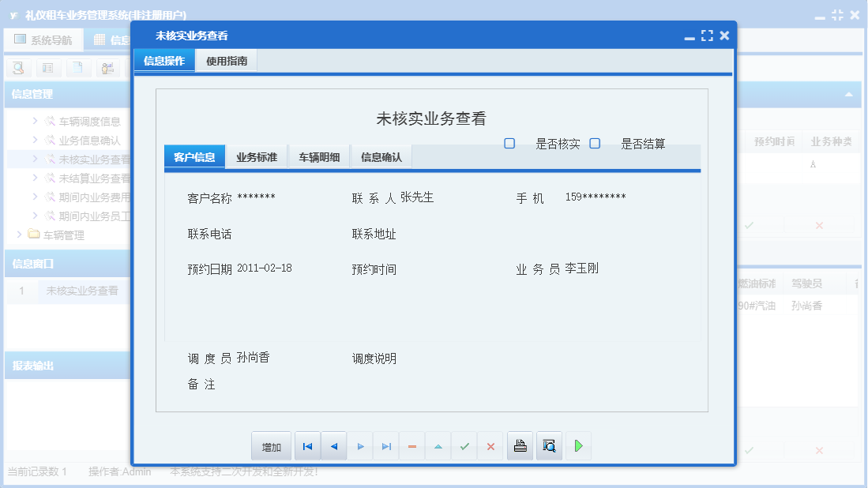This screenshot has height=488, width=868.
Task: Click the green confirm checkmark icon
Action: [x=464, y=446]
